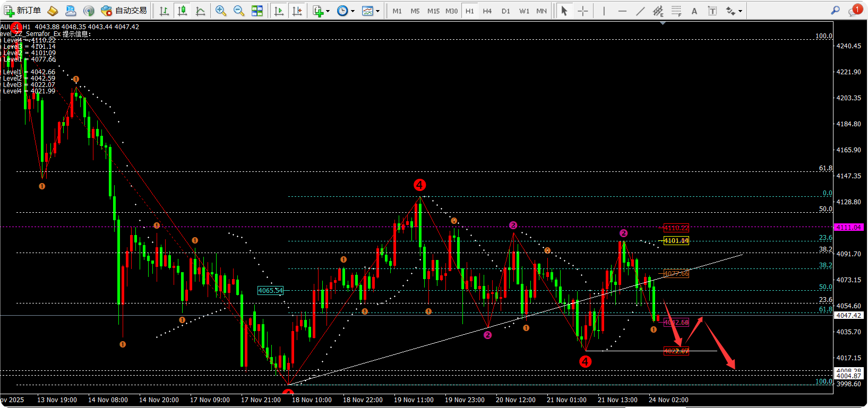This screenshot has height=408, width=868.
Task: Switch chart to candlestick style
Action: (182, 11)
